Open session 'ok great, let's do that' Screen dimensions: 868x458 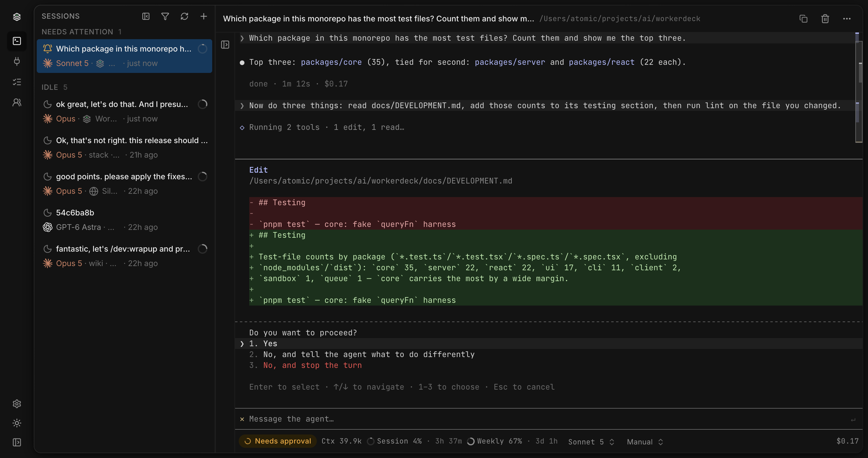[x=124, y=111]
